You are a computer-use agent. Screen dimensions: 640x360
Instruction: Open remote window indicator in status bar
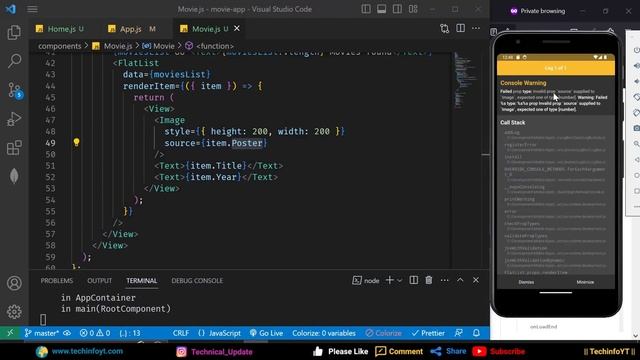10,333
